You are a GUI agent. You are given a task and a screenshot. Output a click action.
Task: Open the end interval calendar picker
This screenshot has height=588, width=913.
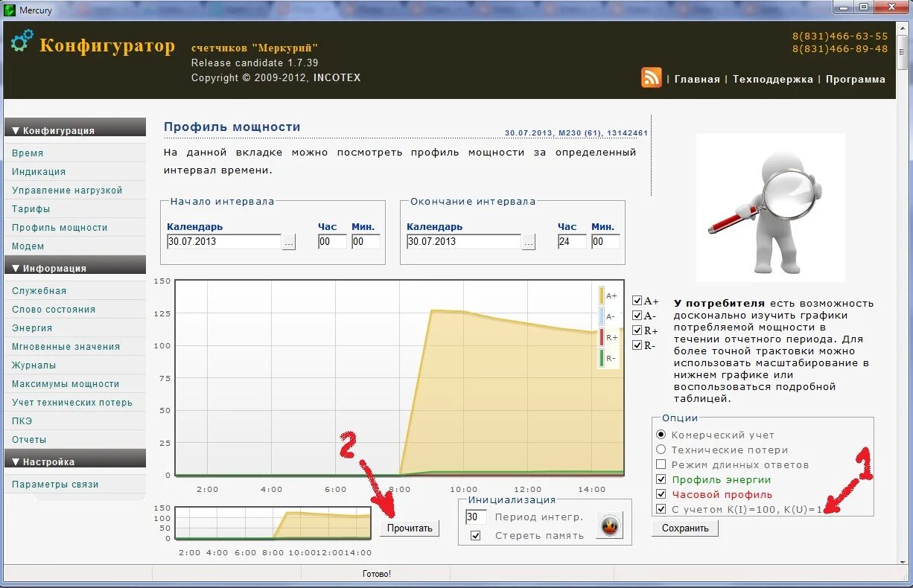[x=529, y=242]
